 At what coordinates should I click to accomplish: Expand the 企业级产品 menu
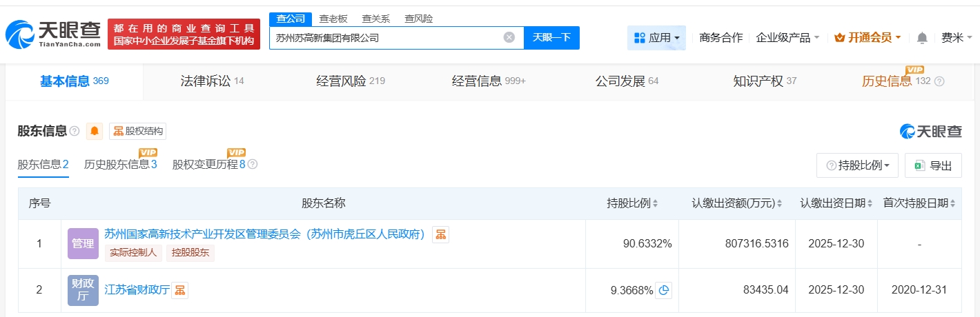(787, 38)
